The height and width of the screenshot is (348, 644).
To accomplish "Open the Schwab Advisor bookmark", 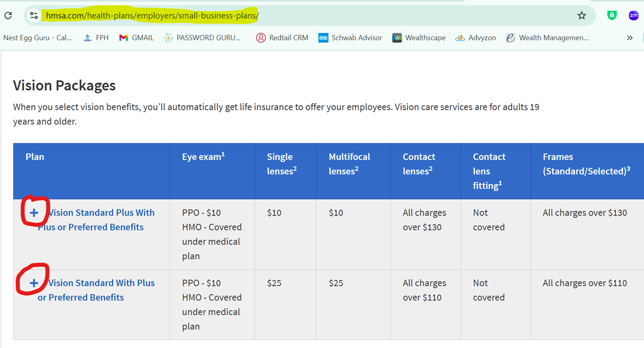I will 350,38.
